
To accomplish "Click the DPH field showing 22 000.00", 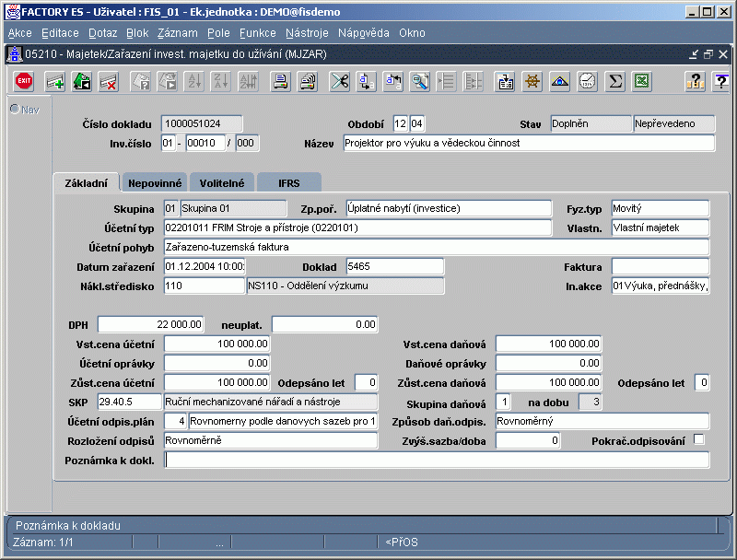I will coord(150,324).
